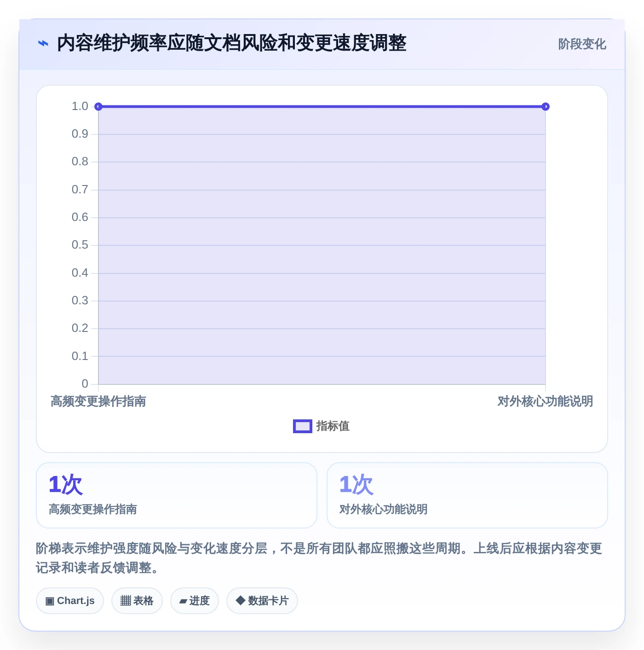Open the 对外核心功能说明 1次 data card
This screenshot has height=650, width=644.
467,495
